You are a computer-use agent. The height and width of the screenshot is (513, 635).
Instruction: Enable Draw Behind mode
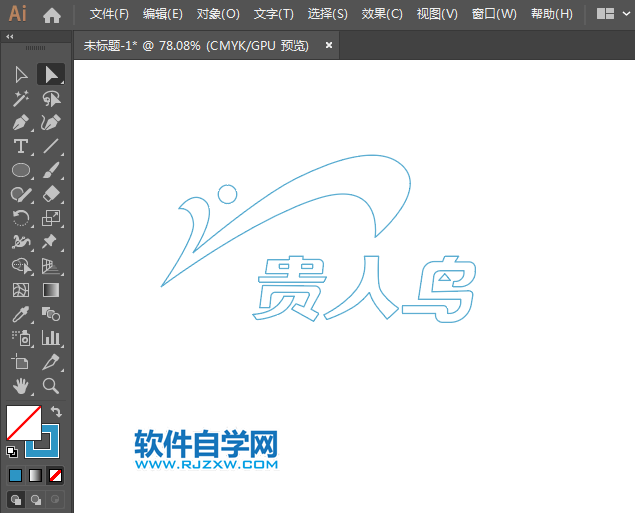point(36,500)
